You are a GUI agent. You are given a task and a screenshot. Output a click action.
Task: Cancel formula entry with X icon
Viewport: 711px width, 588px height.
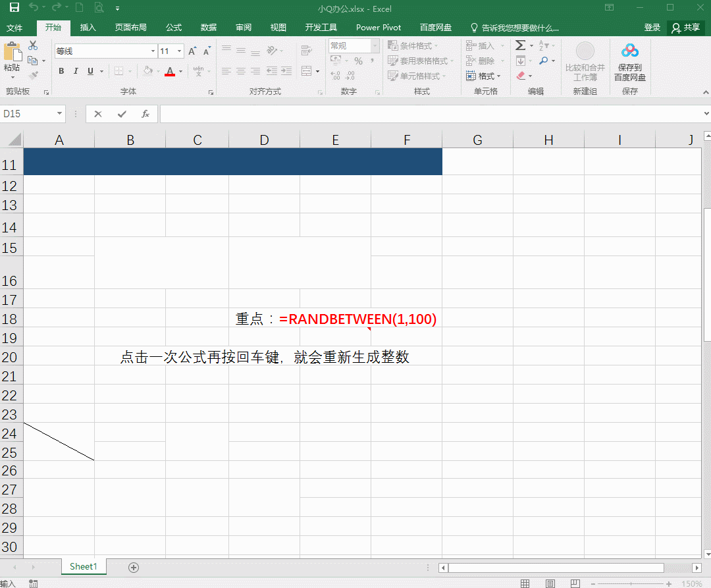pos(98,114)
